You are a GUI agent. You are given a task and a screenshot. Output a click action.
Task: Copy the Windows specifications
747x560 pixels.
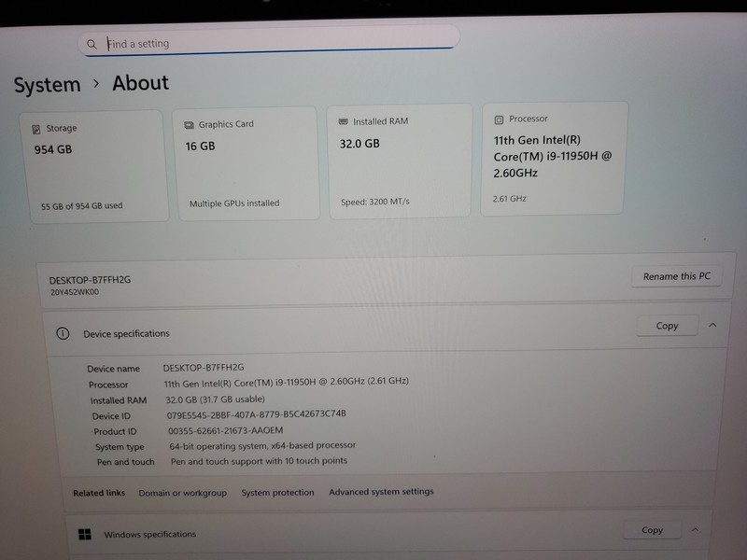click(652, 530)
